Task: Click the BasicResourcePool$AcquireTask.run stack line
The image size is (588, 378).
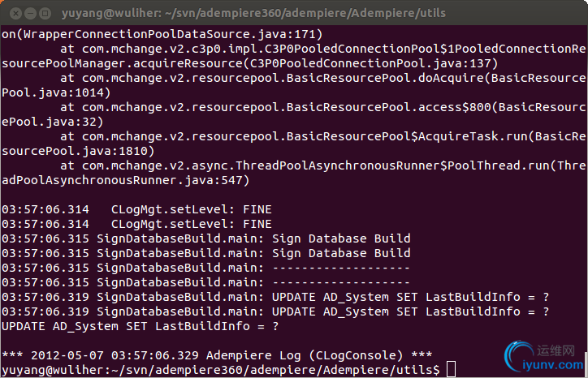Action: 323,137
